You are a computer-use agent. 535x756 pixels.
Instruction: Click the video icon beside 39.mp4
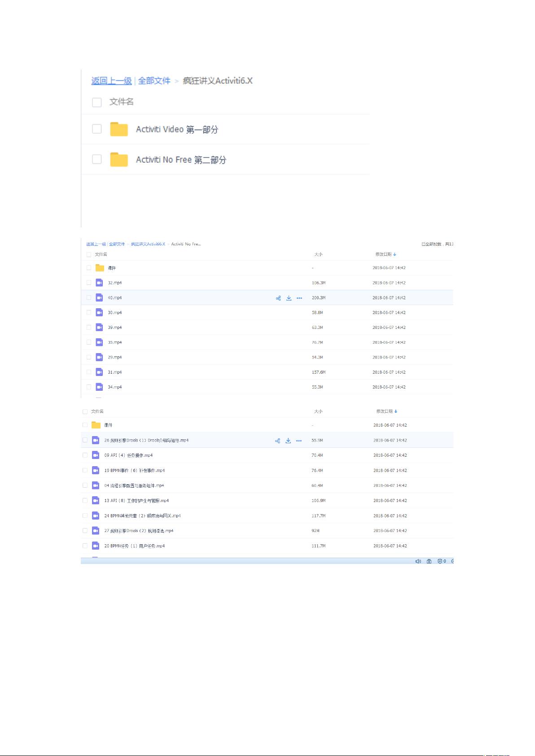99,328
